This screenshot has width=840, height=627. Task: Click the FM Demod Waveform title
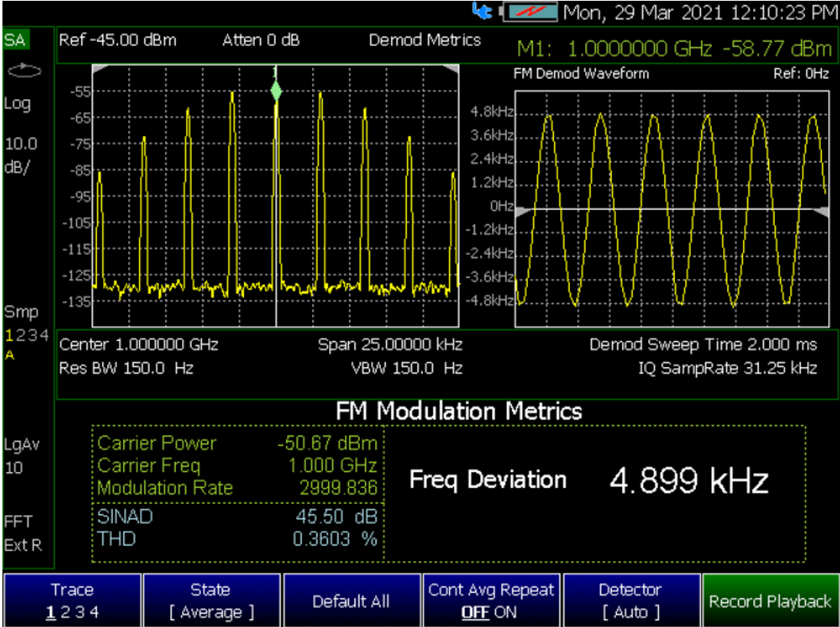581,73
